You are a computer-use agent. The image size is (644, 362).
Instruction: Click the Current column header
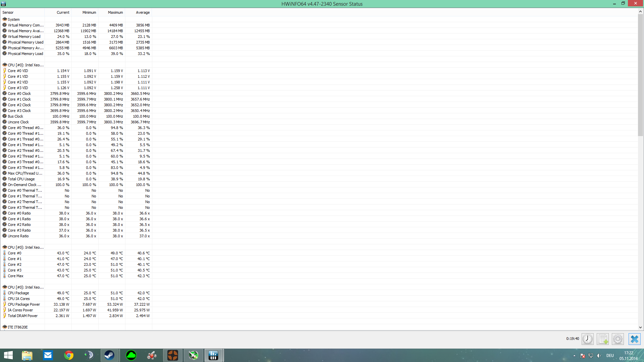[x=63, y=12]
